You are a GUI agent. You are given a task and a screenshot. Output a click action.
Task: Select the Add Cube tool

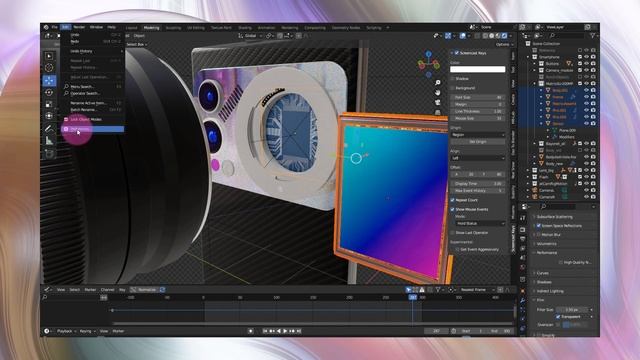pos(49,154)
